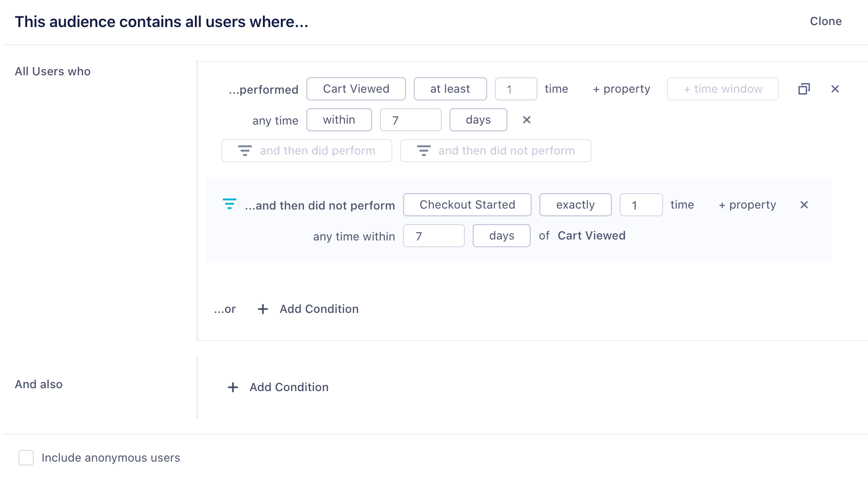
Task: Enable Include anonymous users checkbox
Action: (x=26, y=458)
